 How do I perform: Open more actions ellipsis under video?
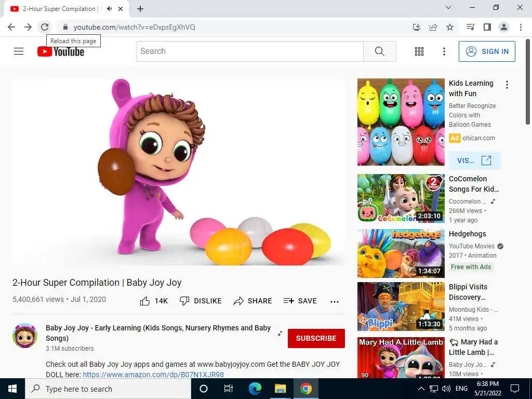[334, 302]
